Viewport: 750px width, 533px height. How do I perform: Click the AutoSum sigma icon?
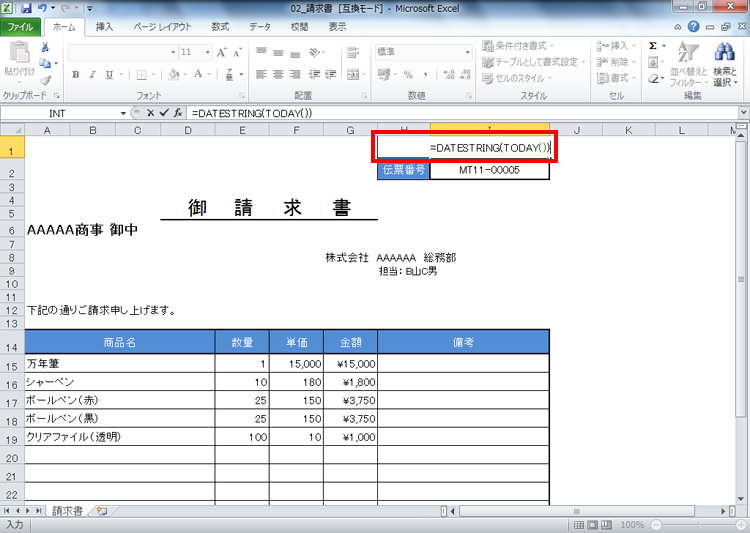[x=653, y=46]
